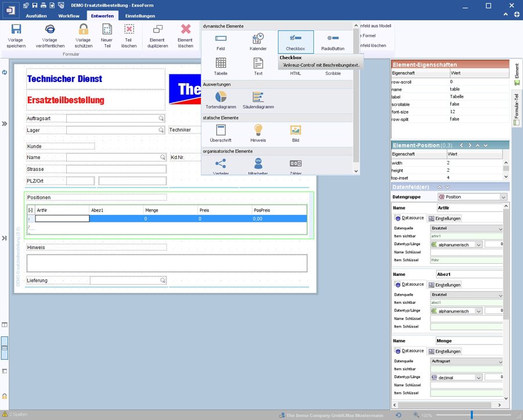Viewport: 523px width, 420px height.
Task: Click the Vorlage speichern icon
Action: tap(16, 29)
